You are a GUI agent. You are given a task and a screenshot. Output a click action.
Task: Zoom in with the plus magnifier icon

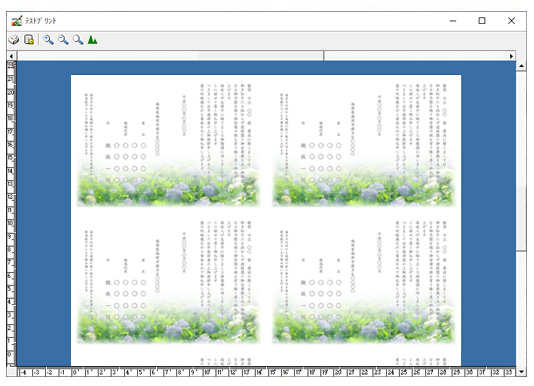coord(48,40)
